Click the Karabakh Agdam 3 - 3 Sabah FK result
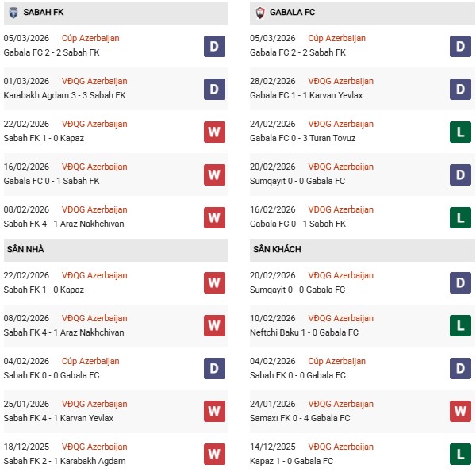Image resolution: width=476 pixels, height=472 pixels. 64,95
